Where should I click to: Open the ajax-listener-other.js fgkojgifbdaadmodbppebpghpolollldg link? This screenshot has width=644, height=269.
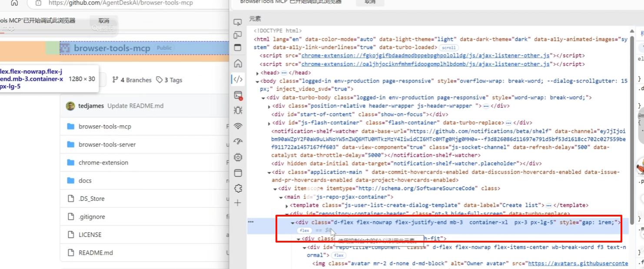coord(426,56)
